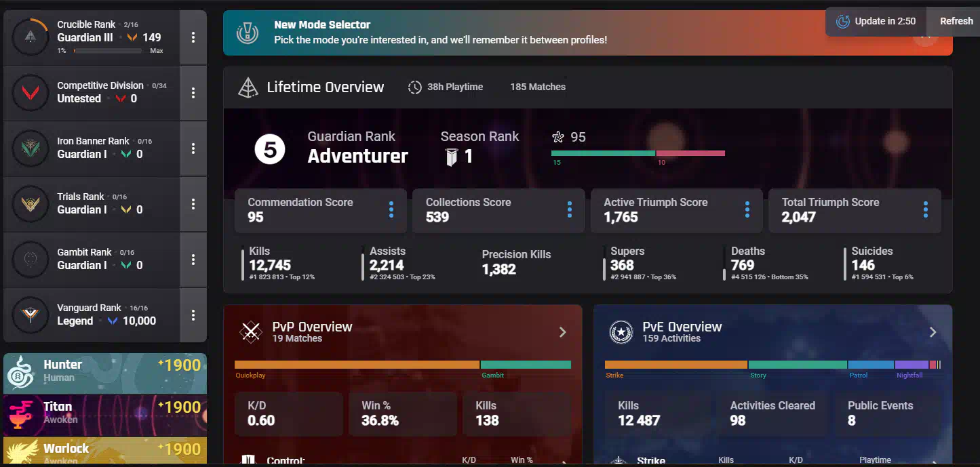Click the update timer icon
Image resolution: width=980 pixels, height=467 pixels.
coord(843,21)
